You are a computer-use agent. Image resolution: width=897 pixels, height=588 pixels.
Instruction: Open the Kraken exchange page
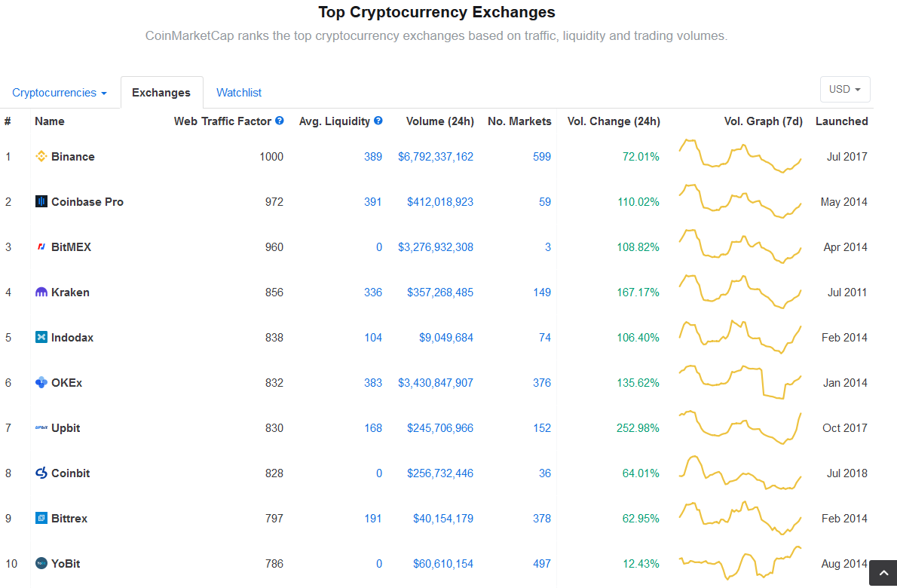(70, 292)
